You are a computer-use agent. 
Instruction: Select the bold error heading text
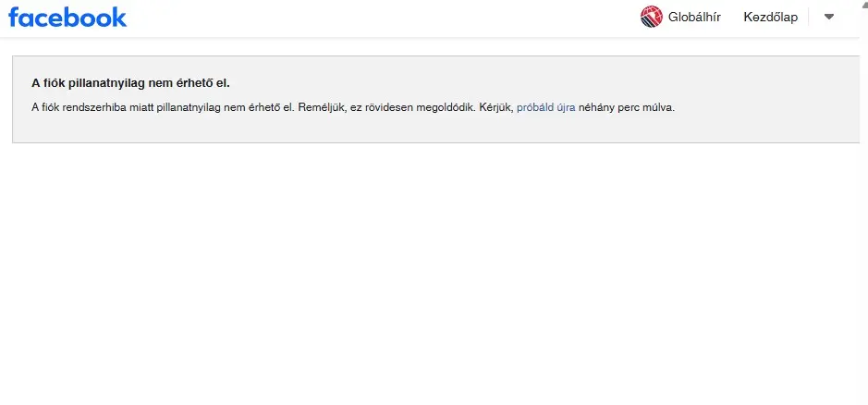click(x=130, y=83)
